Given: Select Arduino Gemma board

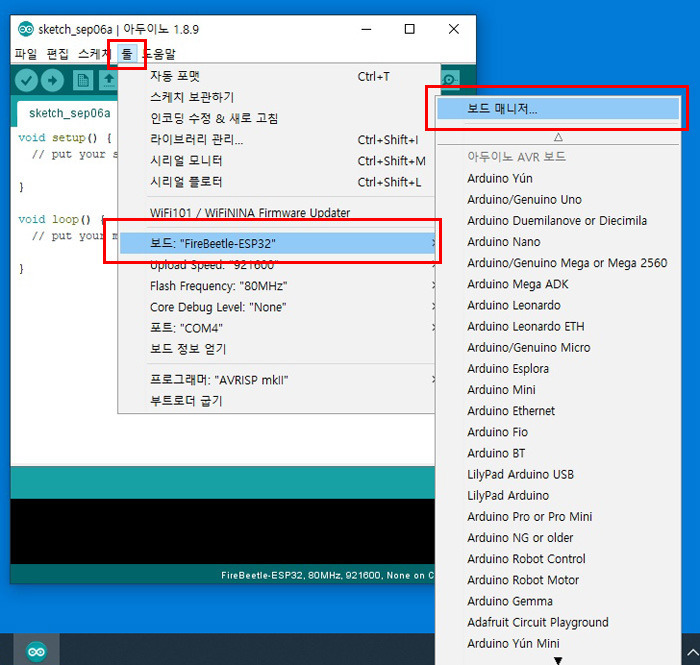Looking at the screenshot, I should (558, 601).
